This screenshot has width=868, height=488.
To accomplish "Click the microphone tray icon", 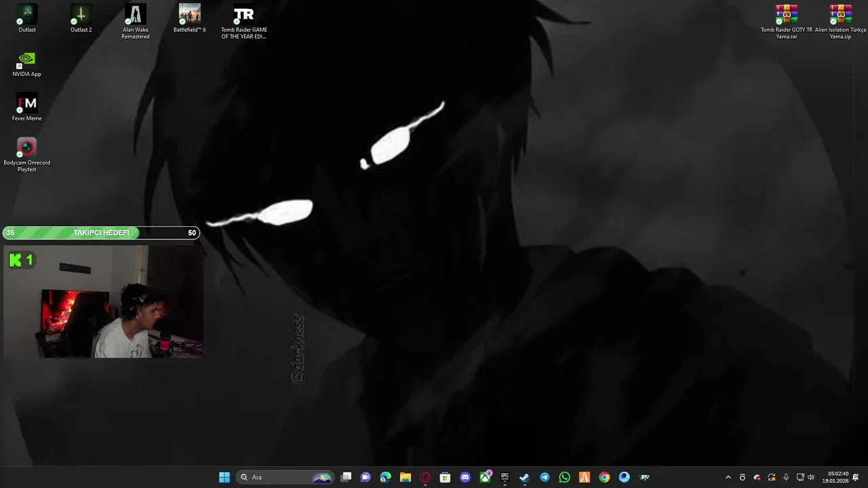I will click(x=786, y=477).
